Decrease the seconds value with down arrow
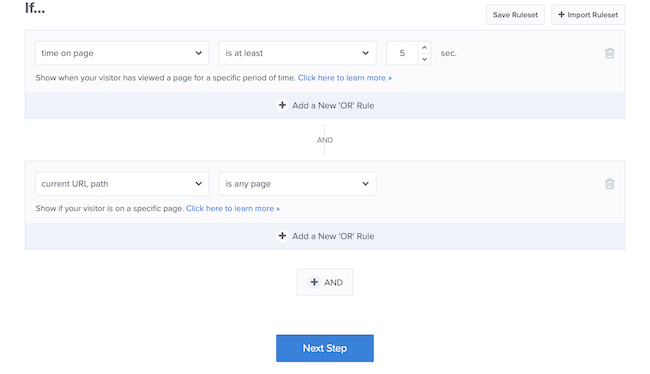 [424, 59]
